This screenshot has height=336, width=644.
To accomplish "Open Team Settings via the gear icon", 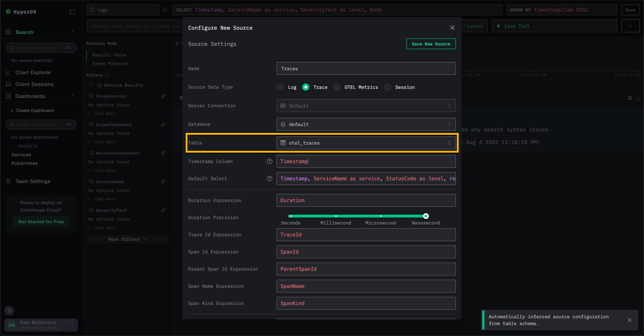I will coord(8,181).
